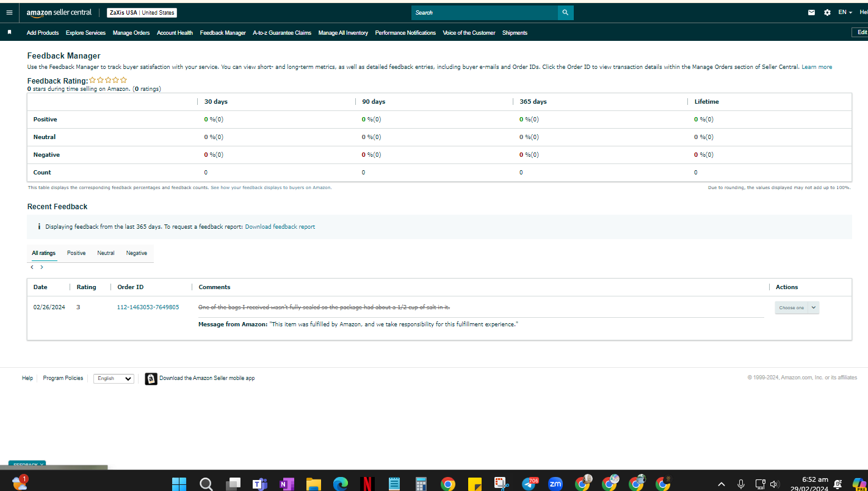Open the EN language dropdown
This screenshot has width=868, height=491.
pyautogui.click(x=845, y=12)
